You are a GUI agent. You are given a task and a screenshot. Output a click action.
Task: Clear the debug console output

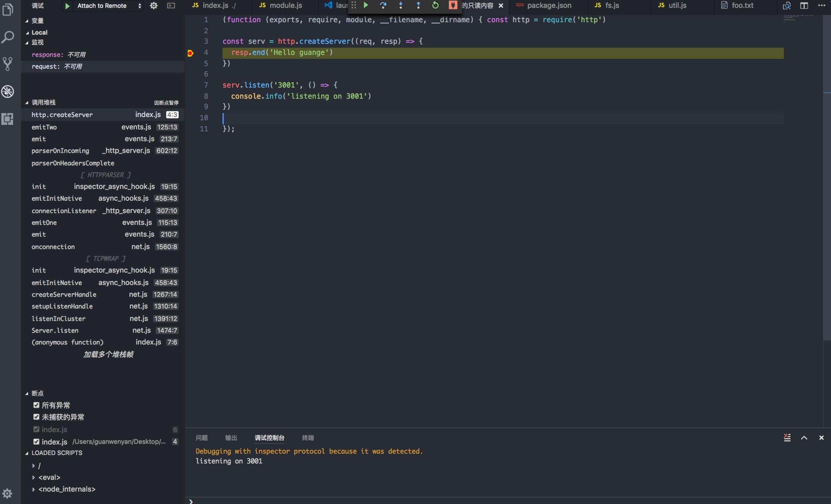tap(787, 438)
